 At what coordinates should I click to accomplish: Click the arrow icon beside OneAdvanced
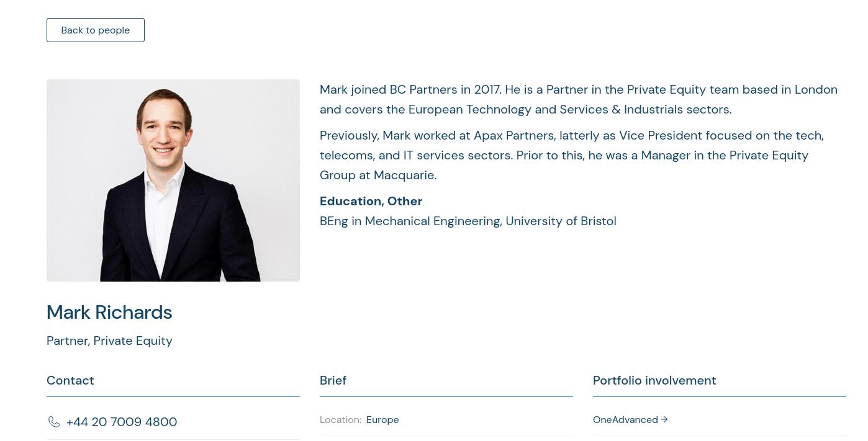coord(664,419)
